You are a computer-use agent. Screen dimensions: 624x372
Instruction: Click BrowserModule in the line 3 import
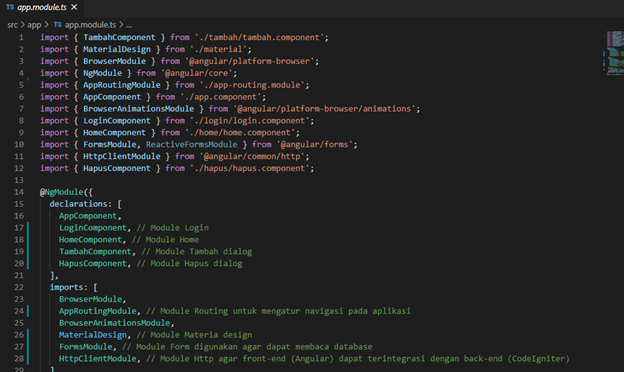[114, 61]
